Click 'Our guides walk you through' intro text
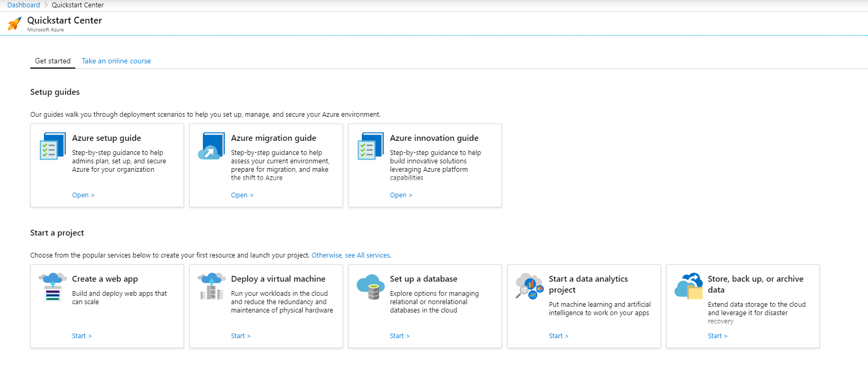 click(205, 115)
